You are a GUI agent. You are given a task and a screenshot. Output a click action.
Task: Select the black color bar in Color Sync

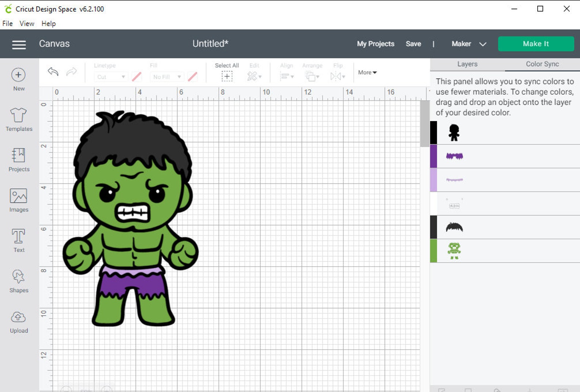tap(434, 133)
